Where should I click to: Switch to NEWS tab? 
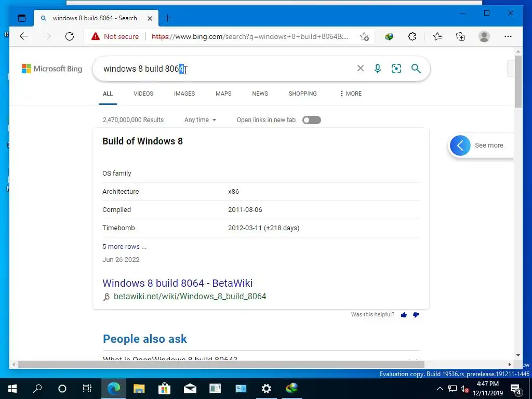coord(260,94)
